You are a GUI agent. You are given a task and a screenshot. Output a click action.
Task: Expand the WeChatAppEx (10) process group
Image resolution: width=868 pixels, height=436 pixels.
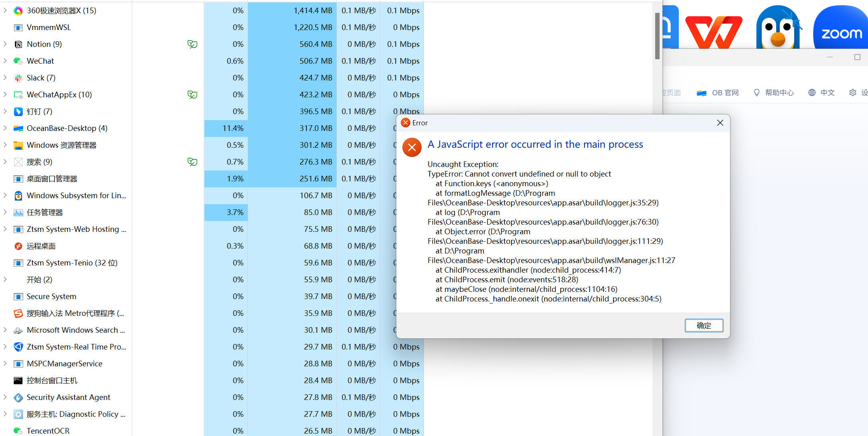[5, 95]
